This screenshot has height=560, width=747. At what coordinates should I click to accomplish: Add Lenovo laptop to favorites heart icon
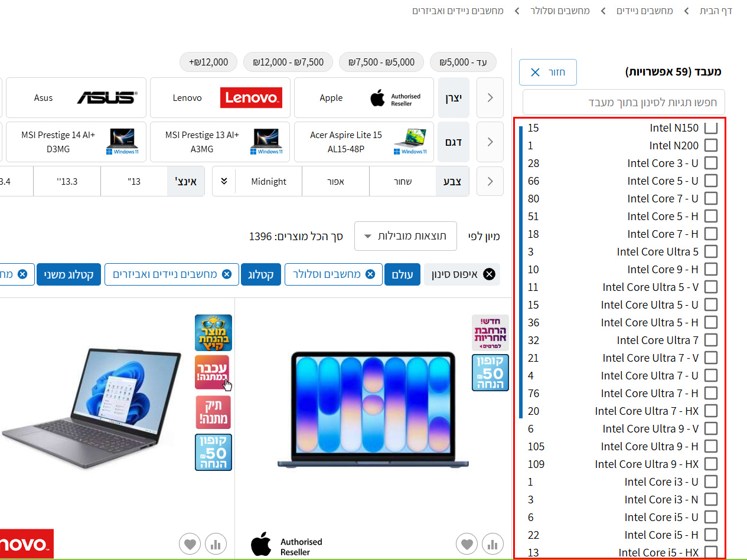[x=190, y=543]
